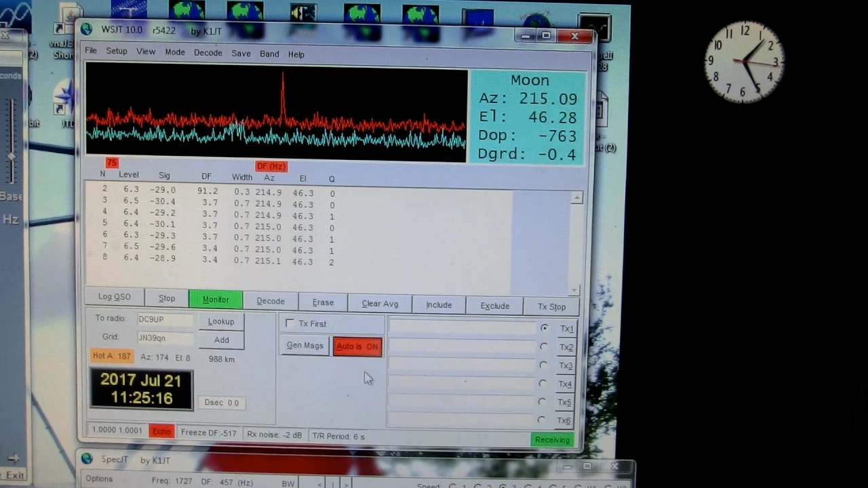Click the Include button
The height and width of the screenshot is (488, 868).
[439, 305]
